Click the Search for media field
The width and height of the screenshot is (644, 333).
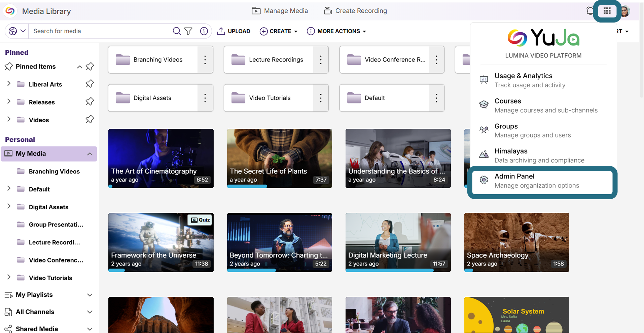101,31
